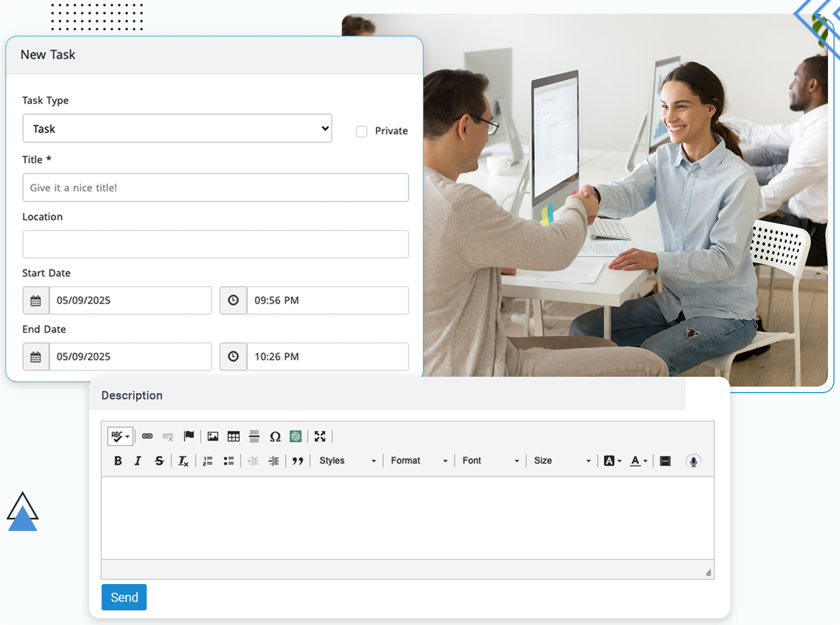Expand the Size dropdown

[x=562, y=461]
